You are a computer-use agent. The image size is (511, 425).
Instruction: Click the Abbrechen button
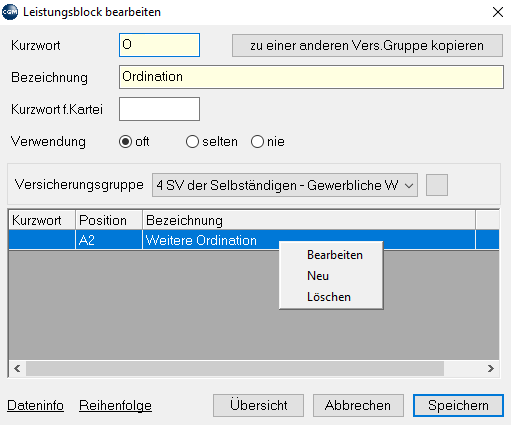tap(358, 405)
